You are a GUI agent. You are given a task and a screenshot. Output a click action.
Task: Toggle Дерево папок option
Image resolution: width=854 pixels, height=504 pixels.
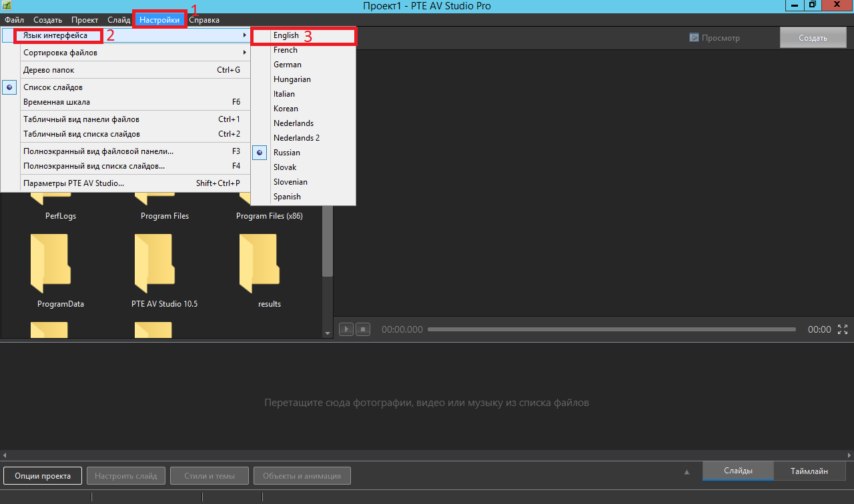pos(125,70)
